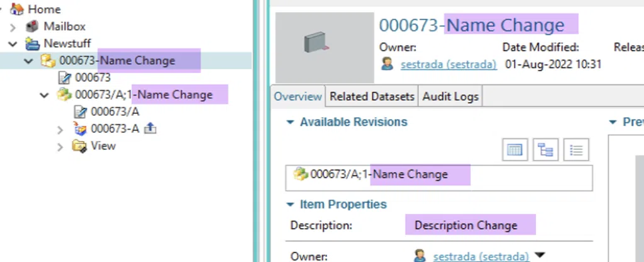The image size is (644, 262).
Task: Collapse the 000673/A;1-Name Change node
Action: [45, 95]
